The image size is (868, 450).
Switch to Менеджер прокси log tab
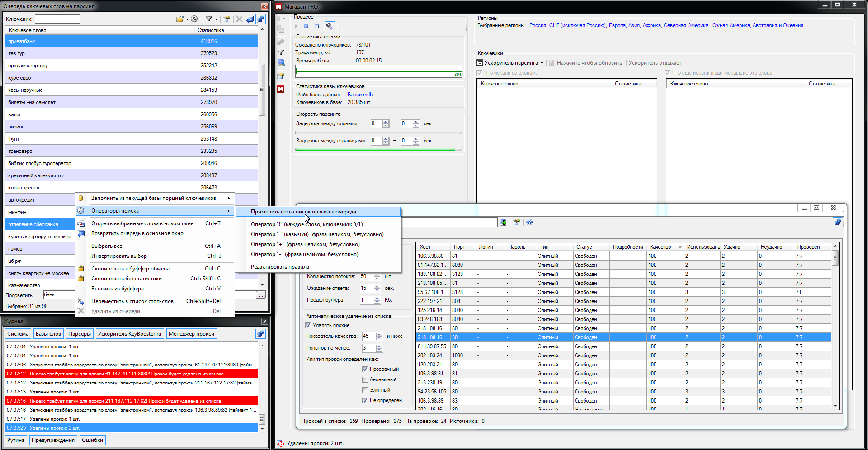(x=191, y=334)
